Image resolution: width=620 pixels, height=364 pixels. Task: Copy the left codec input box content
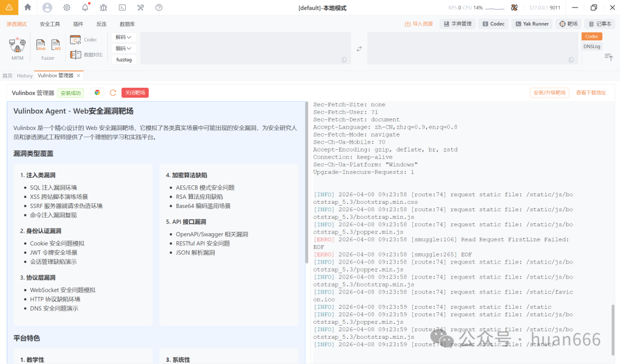coord(344,60)
